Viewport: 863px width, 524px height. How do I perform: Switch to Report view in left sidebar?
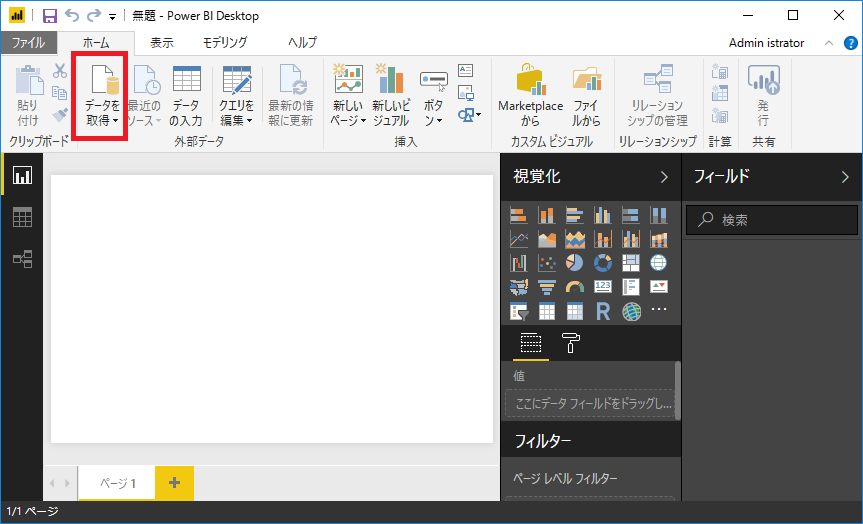(23, 175)
